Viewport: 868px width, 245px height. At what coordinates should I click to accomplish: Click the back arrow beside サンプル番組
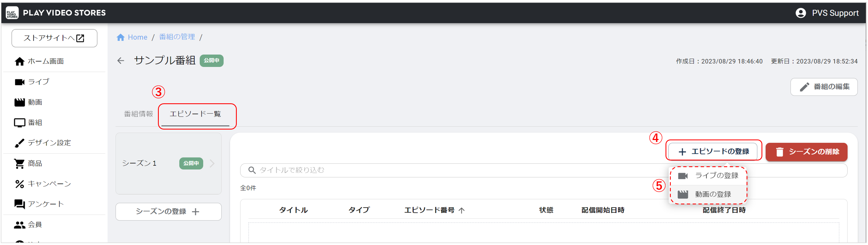(x=121, y=60)
